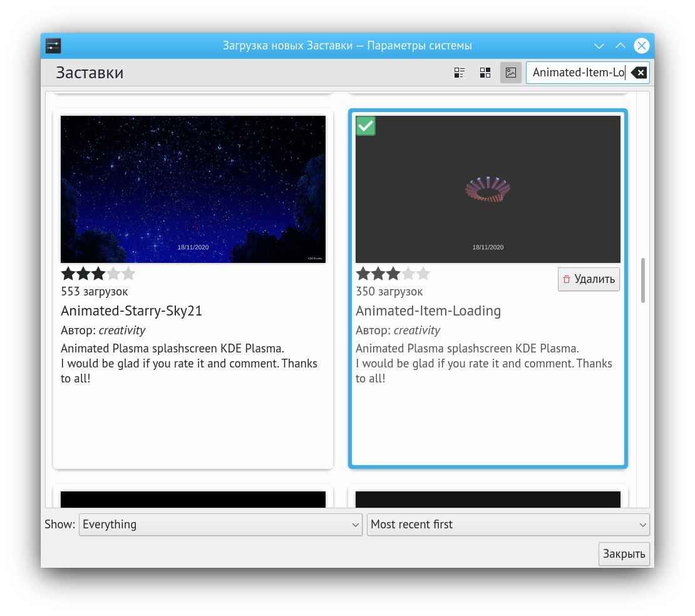695x616 pixels.
Task: Click the 350 загрузок text
Action: pos(389,292)
